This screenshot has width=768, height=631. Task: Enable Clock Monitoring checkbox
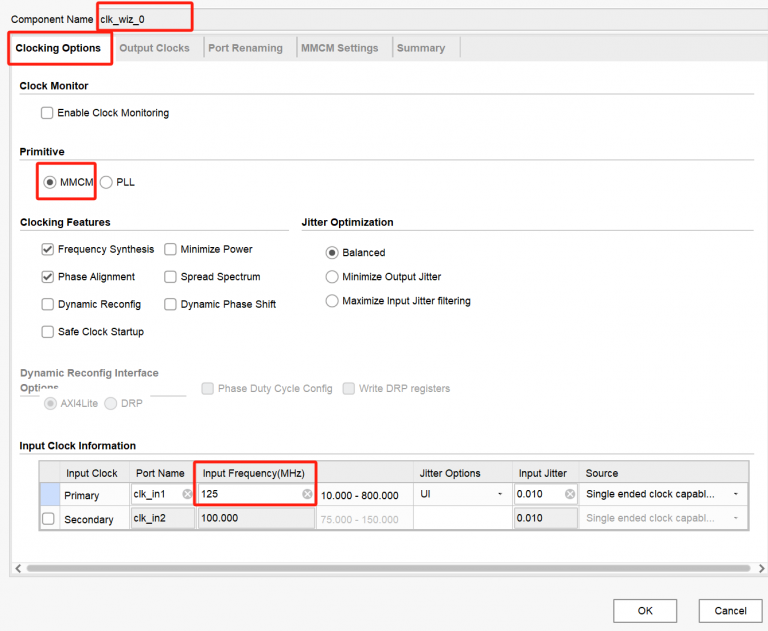(x=47, y=113)
